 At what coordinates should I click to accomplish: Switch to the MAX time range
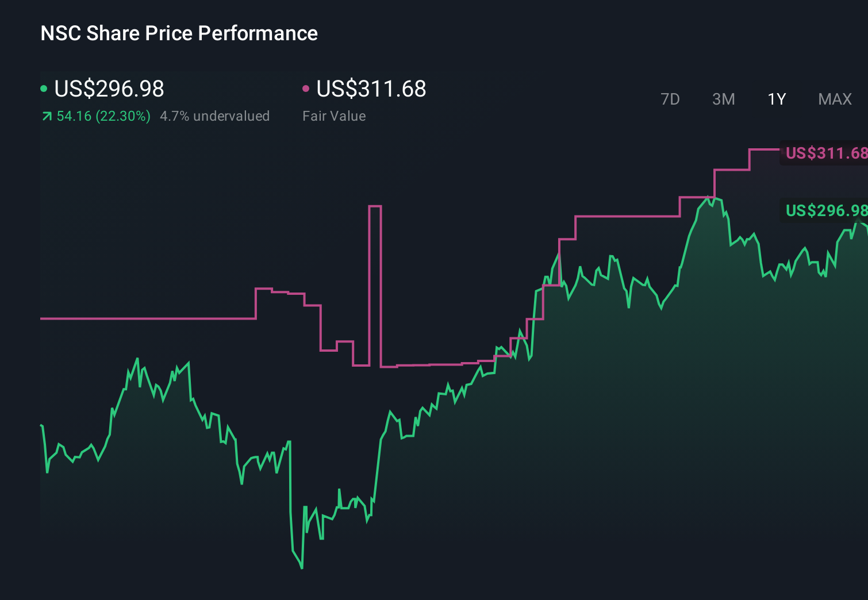[x=835, y=99]
